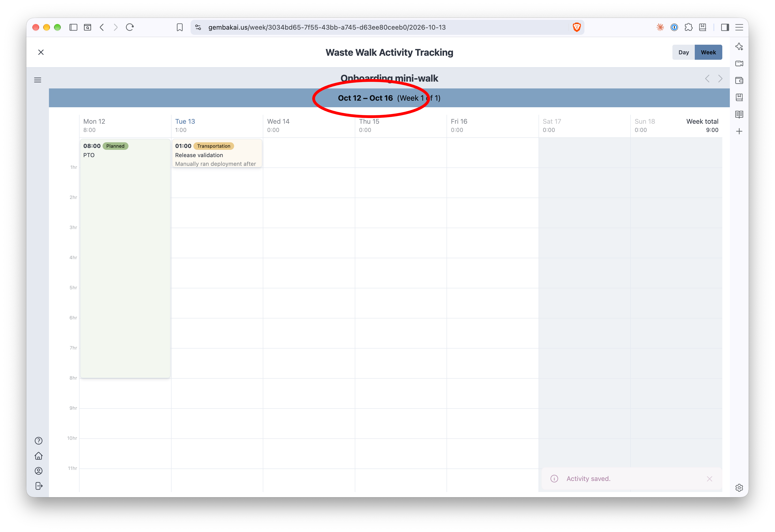
Task: Open the Release validation activity card
Action: coord(217,153)
